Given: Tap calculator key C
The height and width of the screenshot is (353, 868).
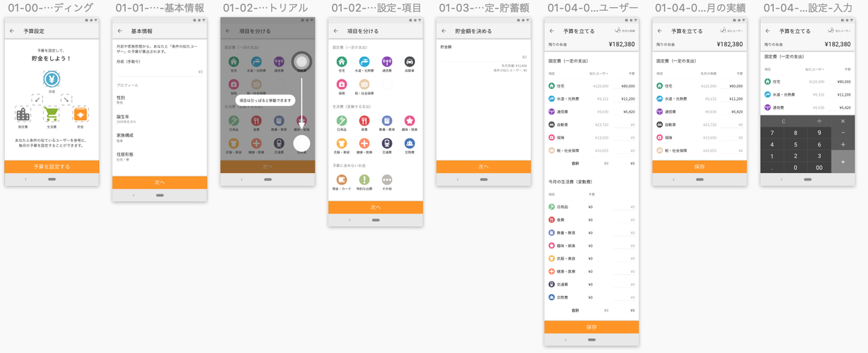Looking at the screenshot, I should point(784,121).
